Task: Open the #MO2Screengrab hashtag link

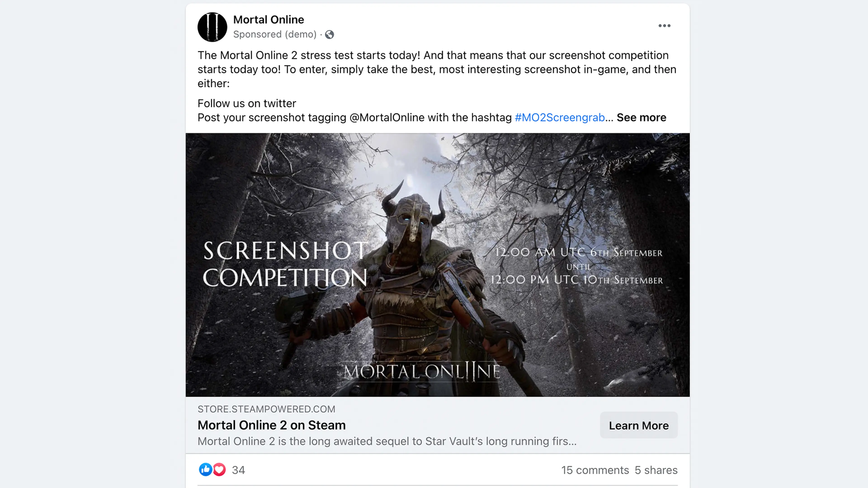Action: pyautogui.click(x=560, y=117)
